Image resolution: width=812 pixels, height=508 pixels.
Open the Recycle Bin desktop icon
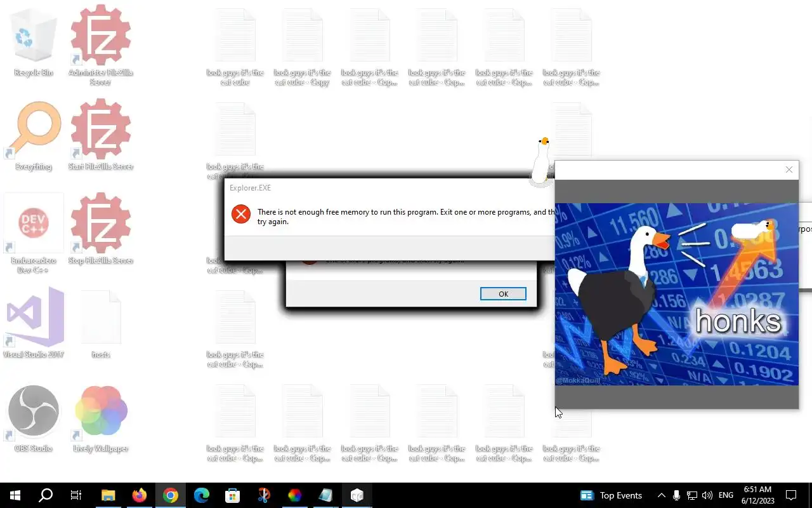pos(34,43)
